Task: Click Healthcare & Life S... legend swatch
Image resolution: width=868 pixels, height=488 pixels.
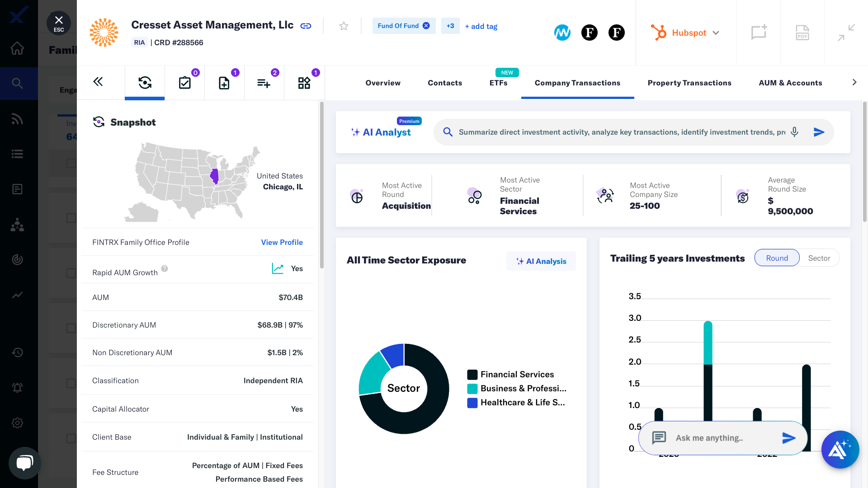Action: [x=472, y=403]
